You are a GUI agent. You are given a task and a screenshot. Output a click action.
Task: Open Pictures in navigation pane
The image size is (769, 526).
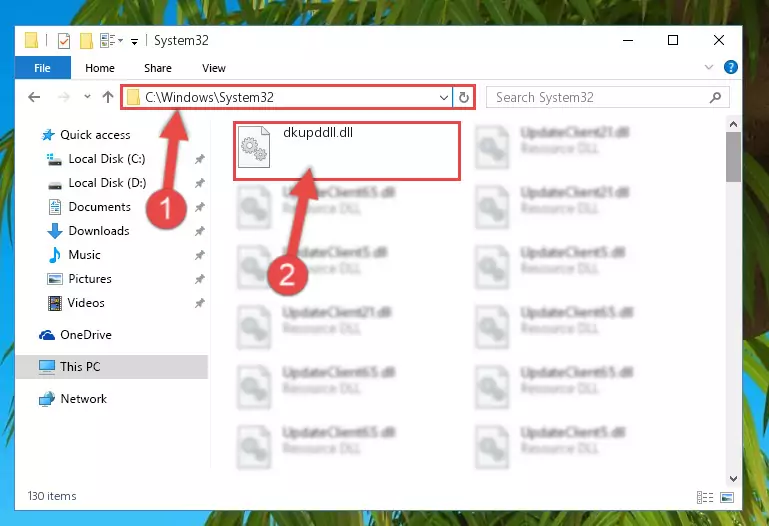click(90, 279)
